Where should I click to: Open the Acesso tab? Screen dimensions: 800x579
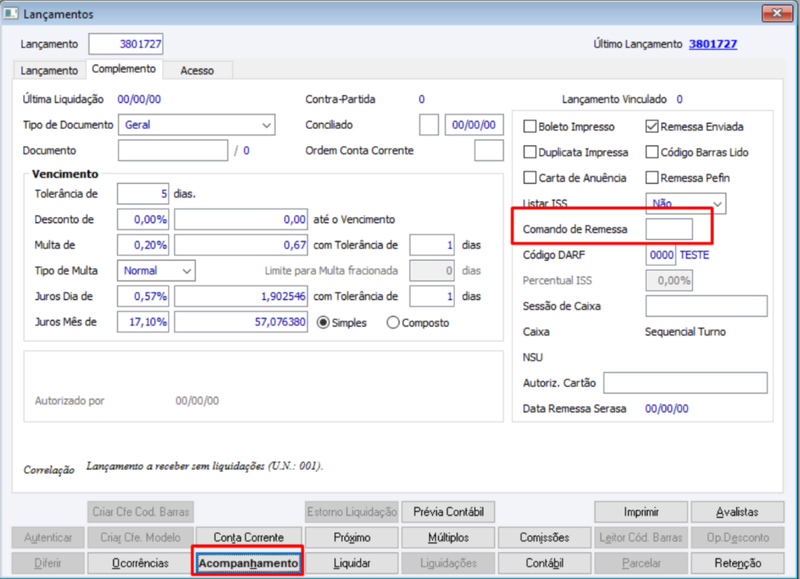click(197, 70)
